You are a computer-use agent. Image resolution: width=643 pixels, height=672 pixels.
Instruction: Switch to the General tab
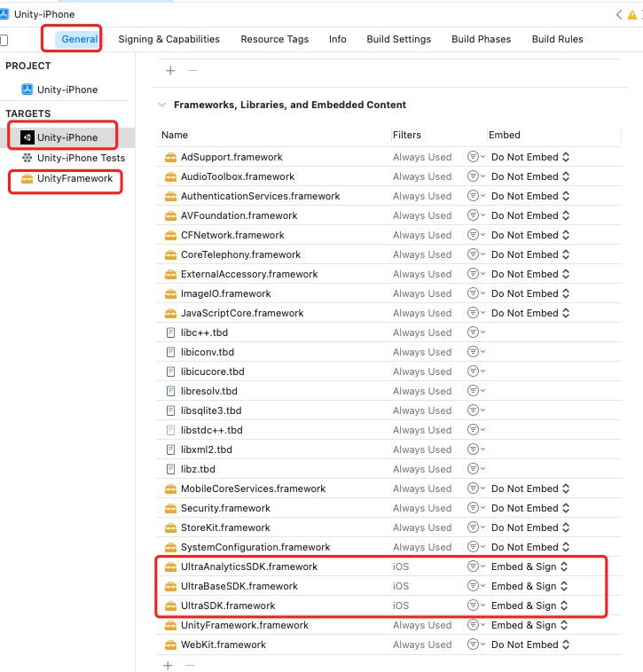79,39
